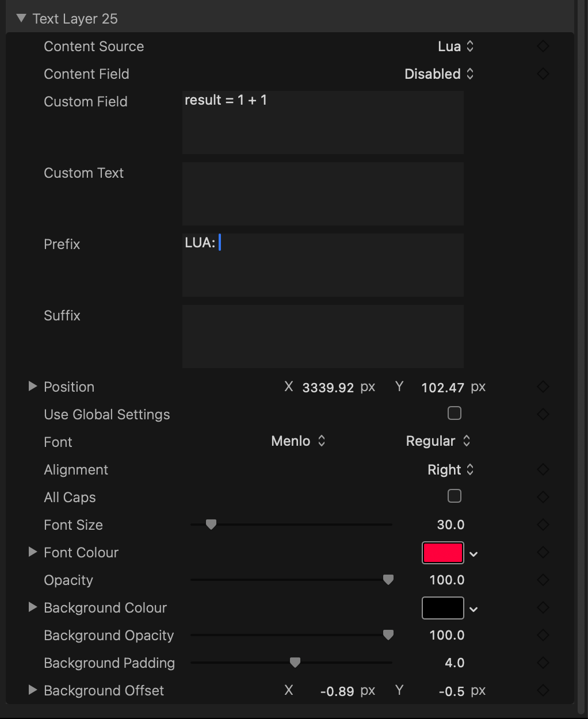Viewport: 588px width, 719px height.
Task: Click keyframe diamond for Opacity row
Action: point(543,580)
